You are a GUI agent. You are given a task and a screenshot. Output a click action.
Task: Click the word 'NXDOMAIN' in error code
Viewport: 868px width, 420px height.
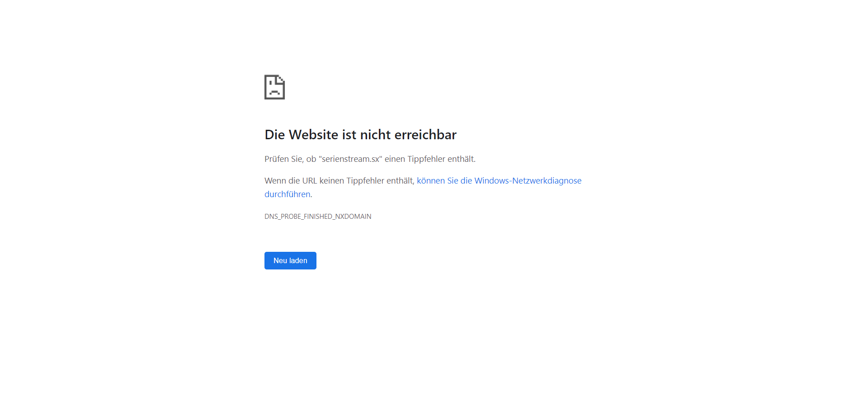[353, 217]
